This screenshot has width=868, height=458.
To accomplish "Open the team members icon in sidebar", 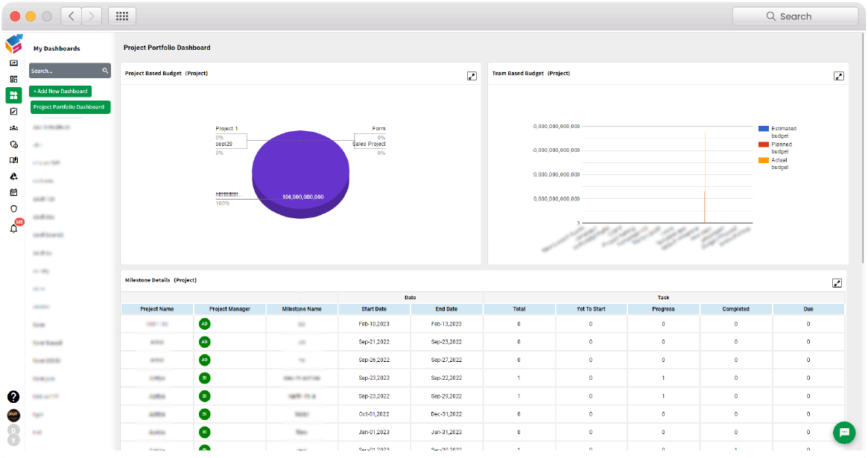I will [13, 127].
